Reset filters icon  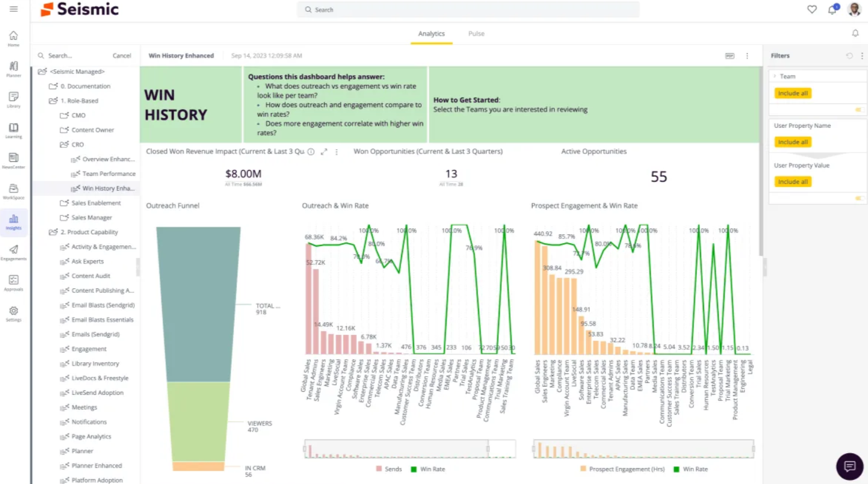(x=849, y=56)
